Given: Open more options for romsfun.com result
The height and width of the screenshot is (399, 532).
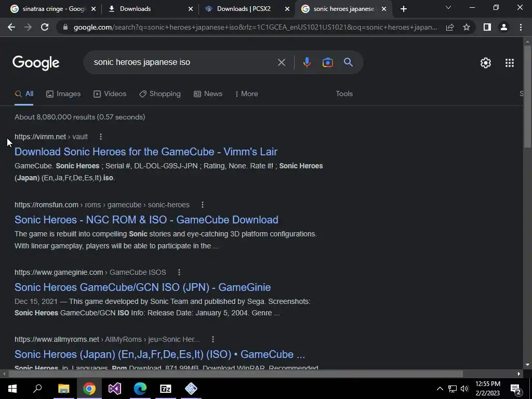Looking at the screenshot, I should [x=202, y=205].
